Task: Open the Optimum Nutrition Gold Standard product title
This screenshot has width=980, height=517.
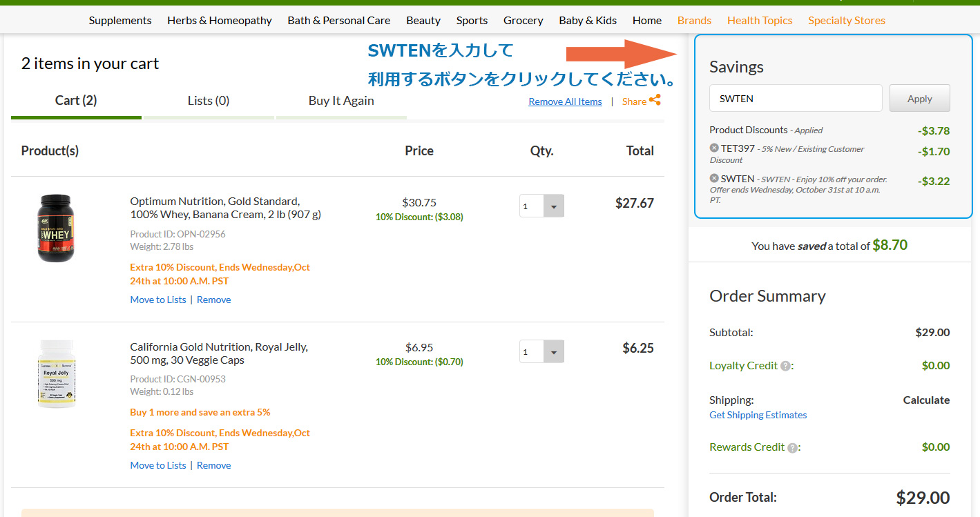Action: pyautogui.click(x=225, y=208)
